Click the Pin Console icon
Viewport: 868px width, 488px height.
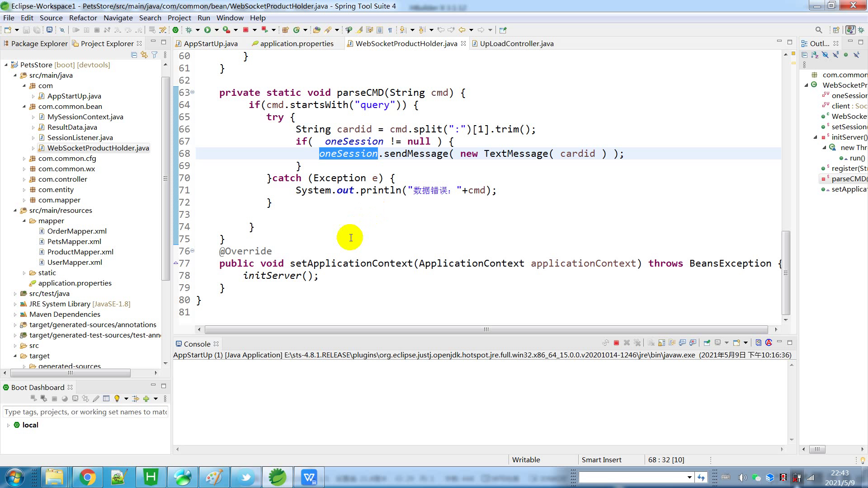coord(707,343)
